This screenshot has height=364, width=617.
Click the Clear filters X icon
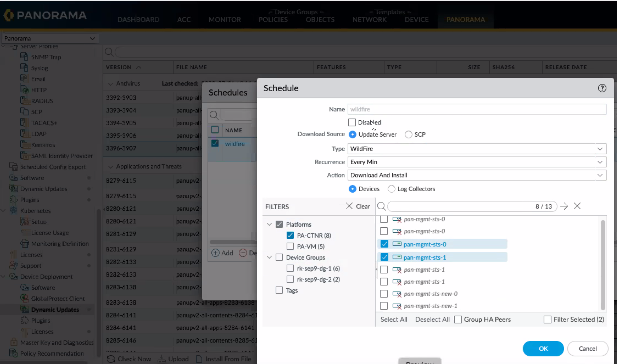pyautogui.click(x=349, y=206)
